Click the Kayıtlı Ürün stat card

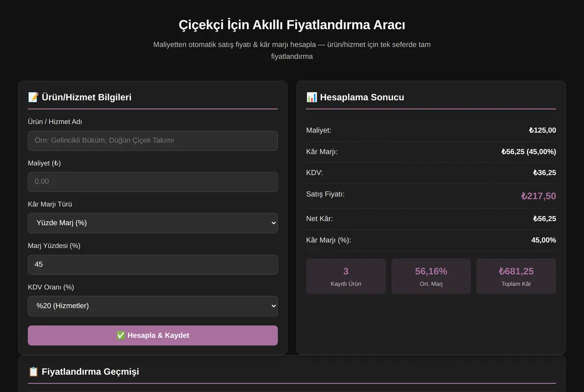pyautogui.click(x=346, y=276)
